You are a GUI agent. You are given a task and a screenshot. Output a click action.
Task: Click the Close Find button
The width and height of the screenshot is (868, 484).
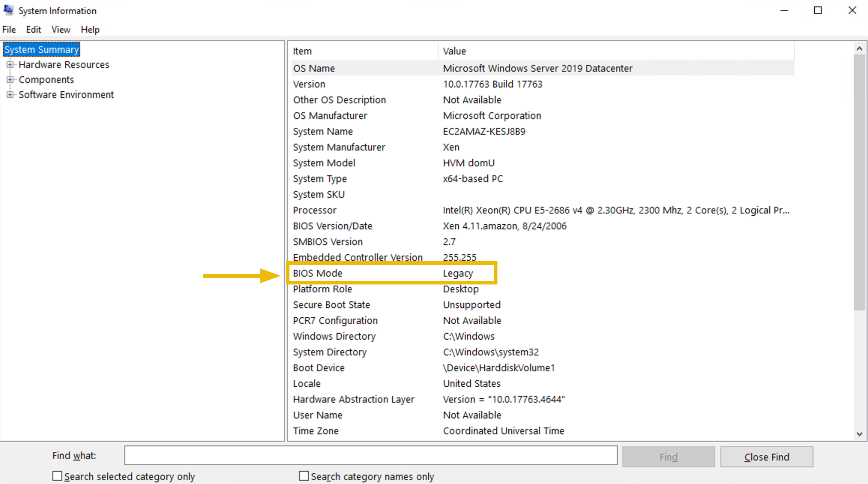click(767, 457)
